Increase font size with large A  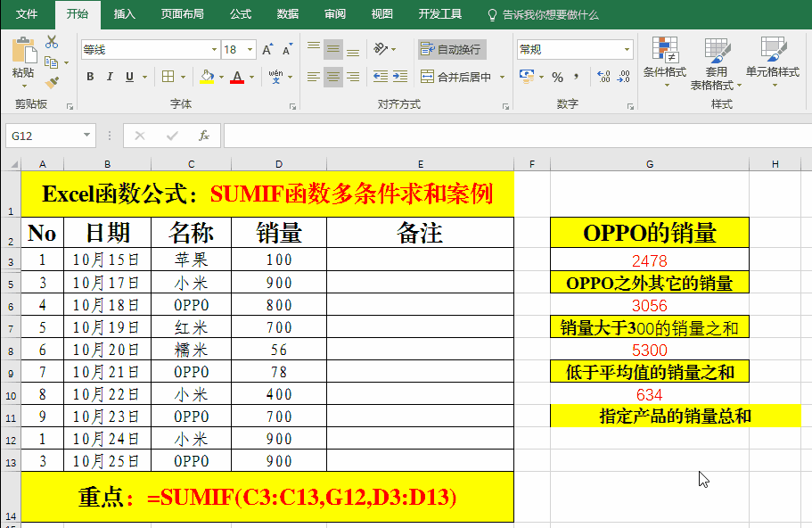[267, 50]
